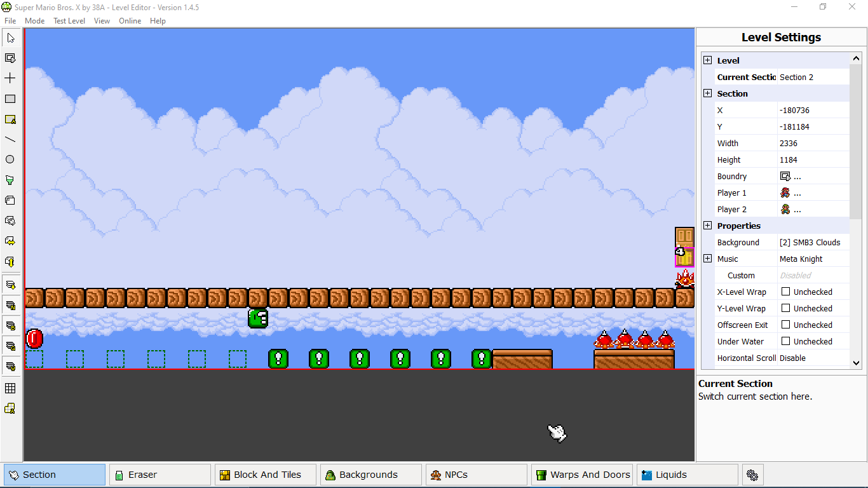
Task: Toggle the plain grid icon
Action: pyautogui.click(x=10, y=388)
